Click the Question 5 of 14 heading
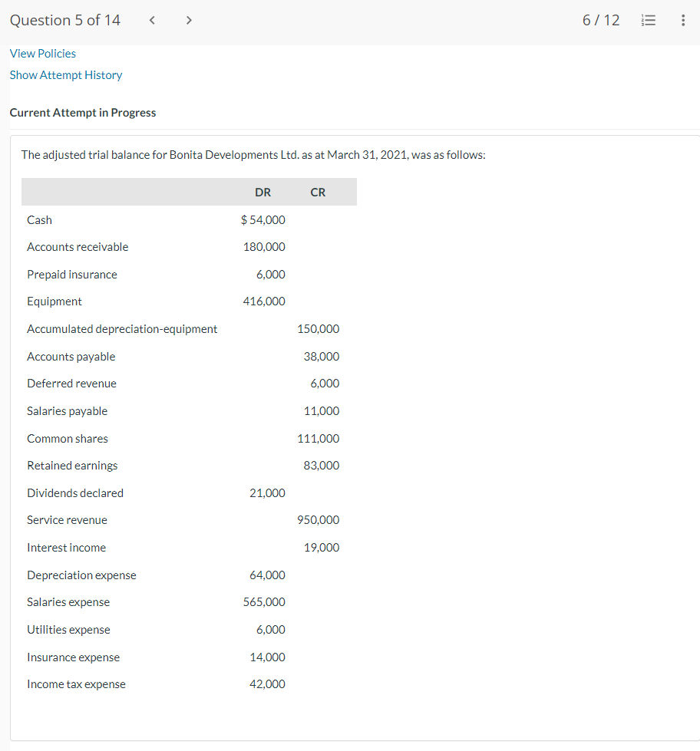Viewport: 700px width, 751px height. point(65,20)
